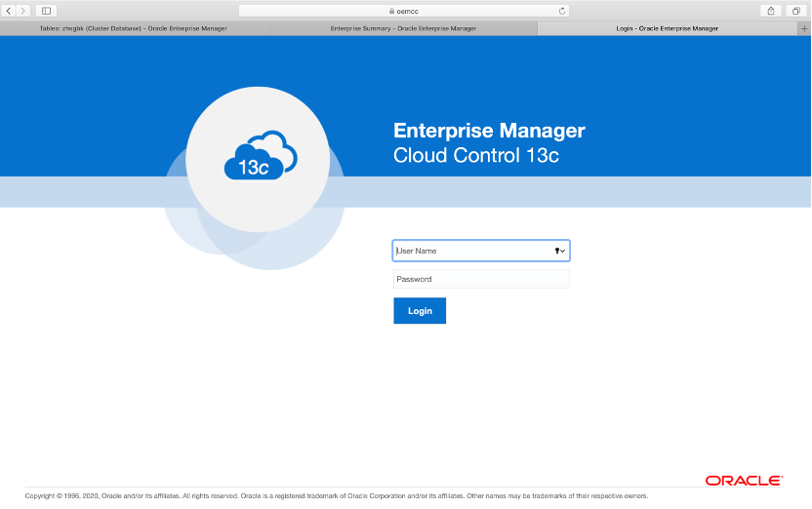This screenshot has height=509, width=812.
Task: Click the Oracle copyright notice text
Action: coord(337,496)
